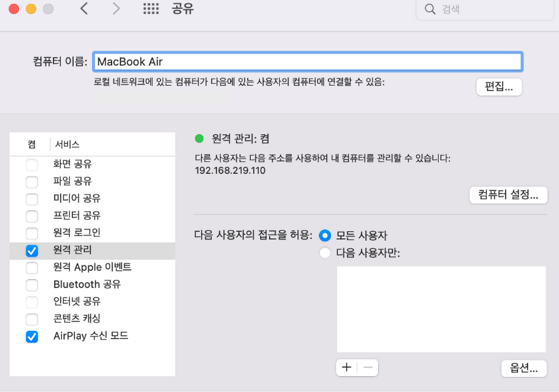Select the 원격 로그인 service row

point(93,233)
